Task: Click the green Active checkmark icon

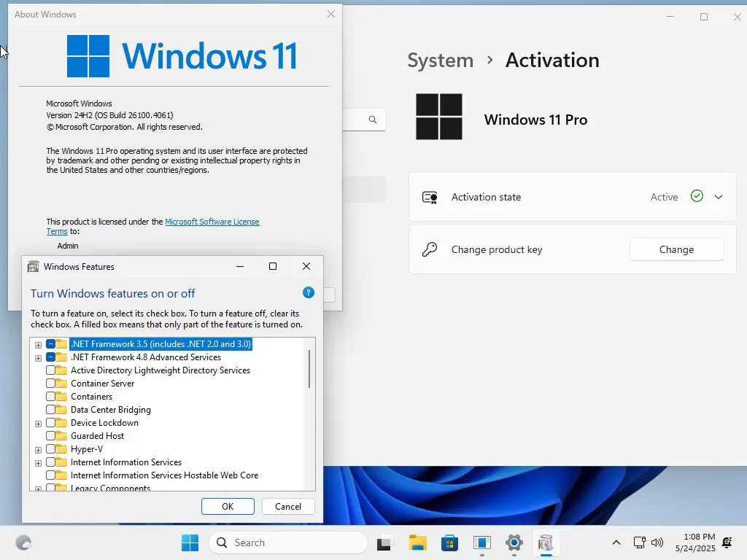Action: [697, 196]
